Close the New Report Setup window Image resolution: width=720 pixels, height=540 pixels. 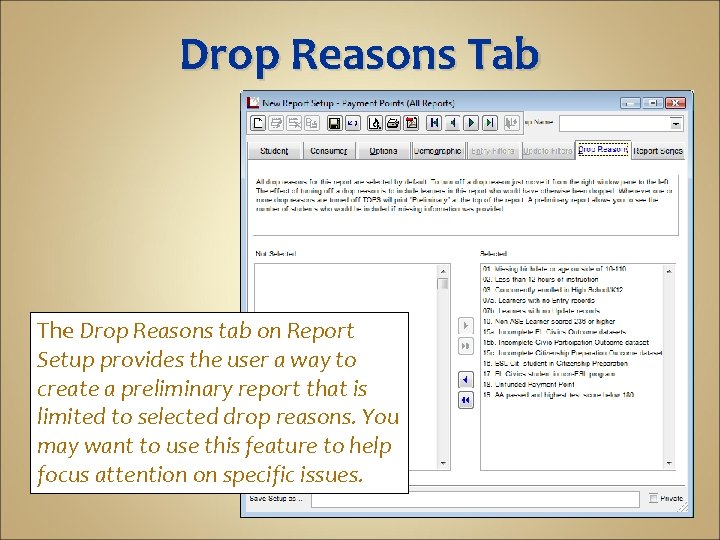point(675,103)
